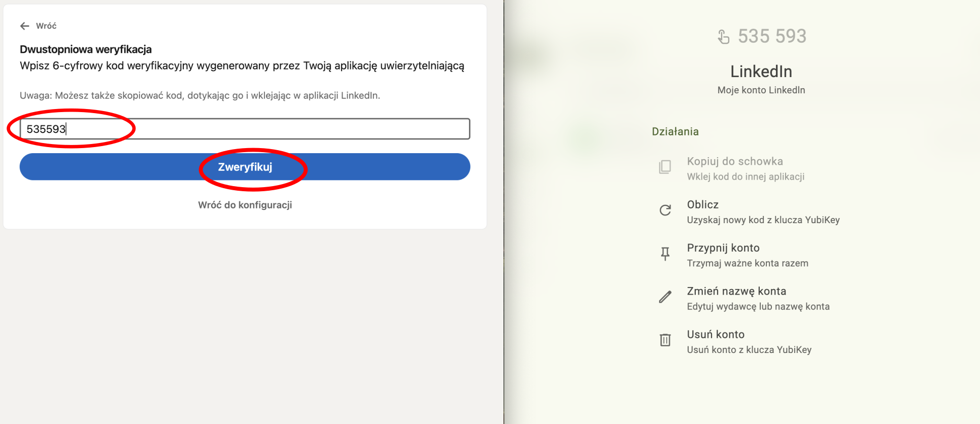The height and width of the screenshot is (424, 980).
Task: Select the Usuń konto menu entry
Action: (x=715, y=334)
